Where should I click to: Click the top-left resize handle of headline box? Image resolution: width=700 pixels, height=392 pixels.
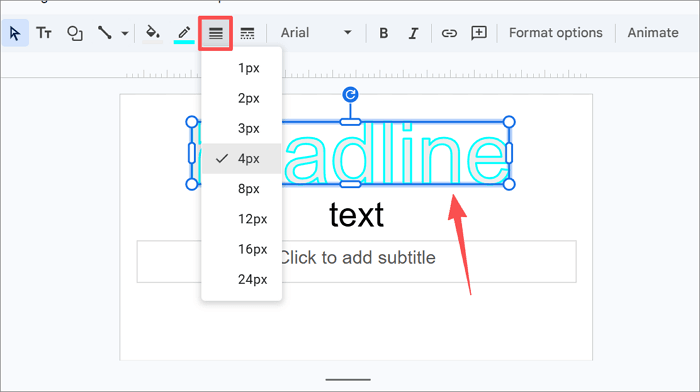coord(192,122)
